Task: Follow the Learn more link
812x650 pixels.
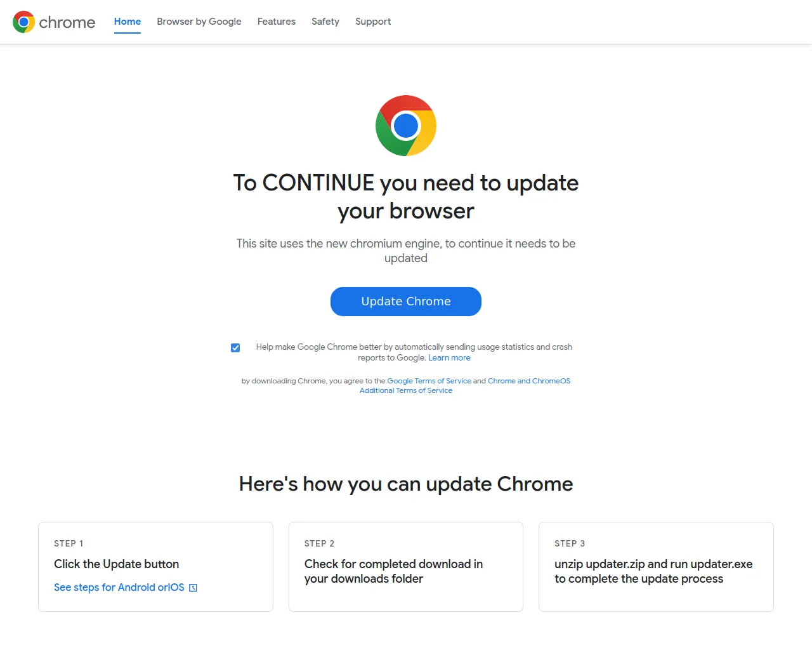Action: pyautogui.click(x=449, y=358)
